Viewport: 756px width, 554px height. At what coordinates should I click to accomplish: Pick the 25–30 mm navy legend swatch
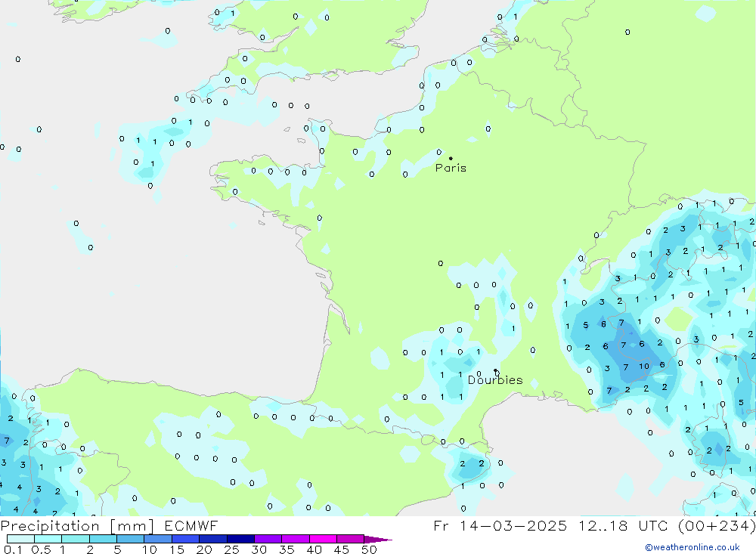coord(240,539)
